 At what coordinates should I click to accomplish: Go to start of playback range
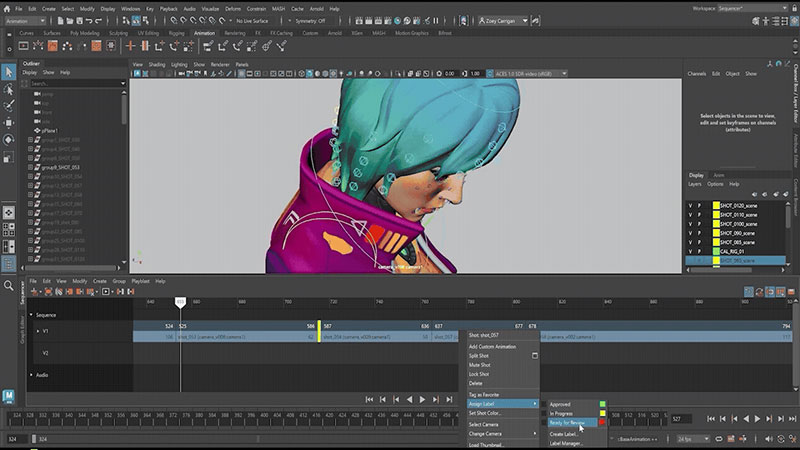coord(711,419)
